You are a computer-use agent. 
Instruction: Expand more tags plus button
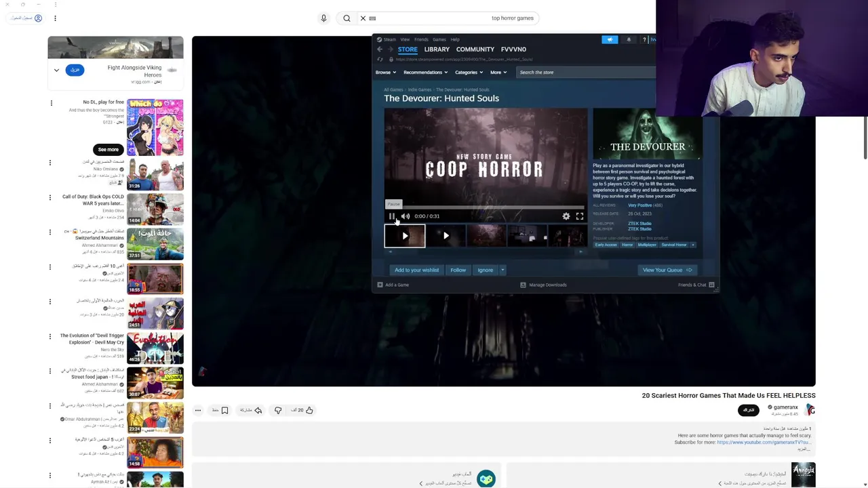692,245
